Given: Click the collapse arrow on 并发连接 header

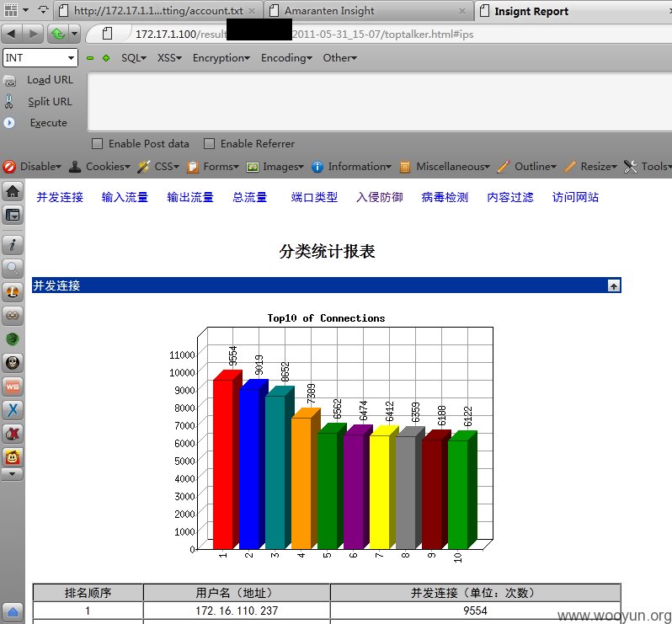Looking at the screenshot, I should pyautogui.click(x=614, y=285).
